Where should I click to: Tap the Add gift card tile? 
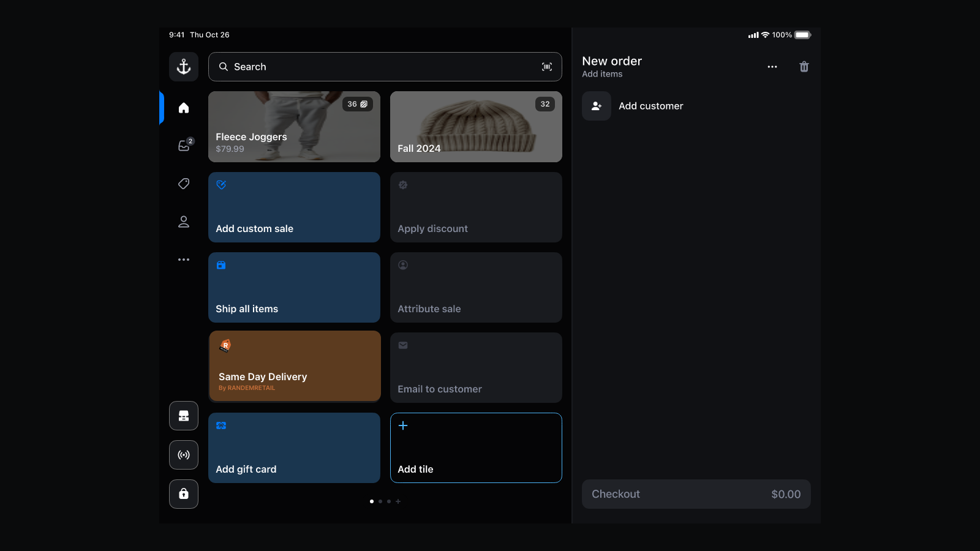tap(294, 448)
